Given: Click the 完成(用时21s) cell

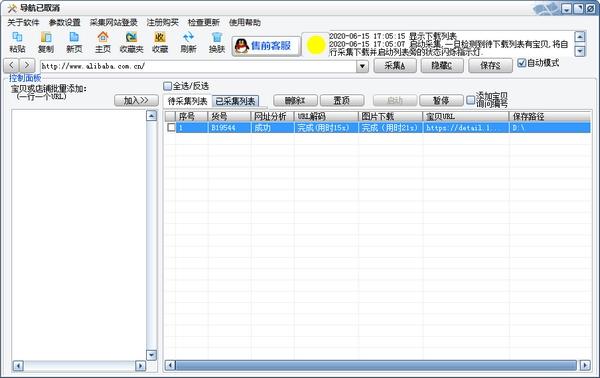Looking at the screenshot, I should 391,128.
